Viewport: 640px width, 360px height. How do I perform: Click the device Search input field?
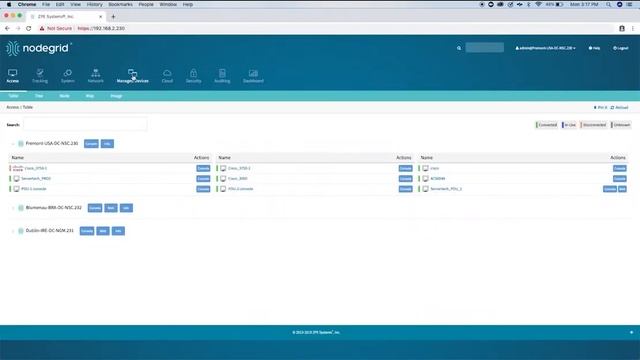click(85, 124)
